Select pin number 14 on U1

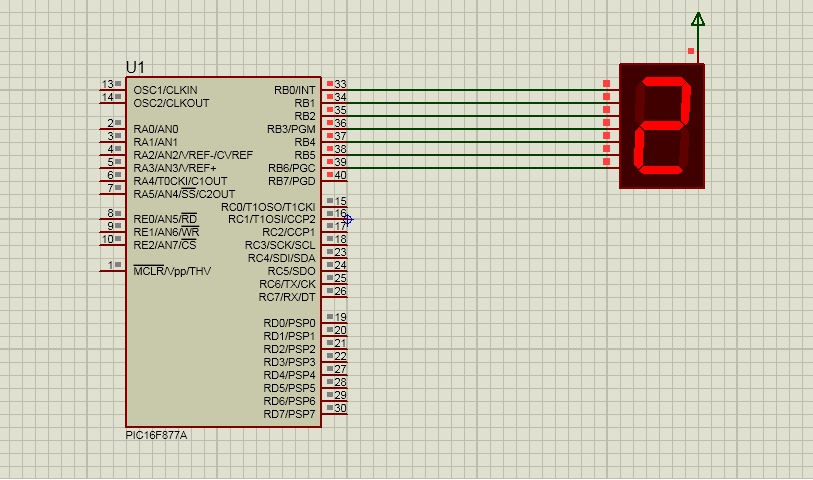click(107, 97)
